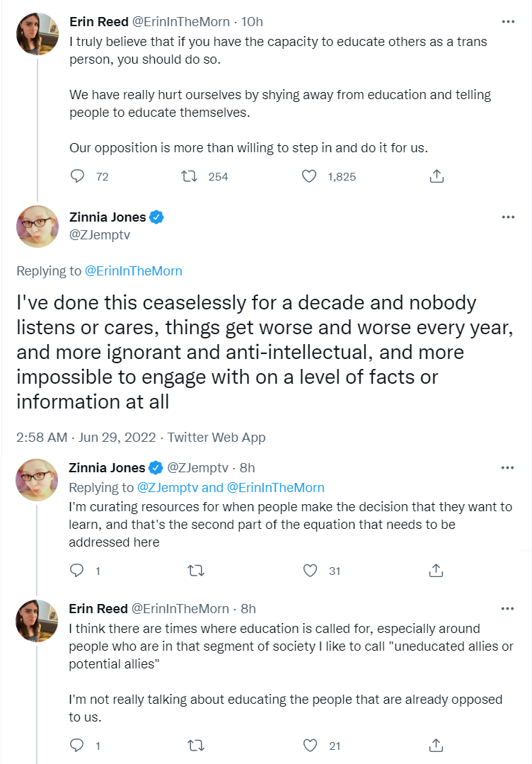Share Erin Reed's top tweet
The image size is (532, 764).
(x=436, y=176)
